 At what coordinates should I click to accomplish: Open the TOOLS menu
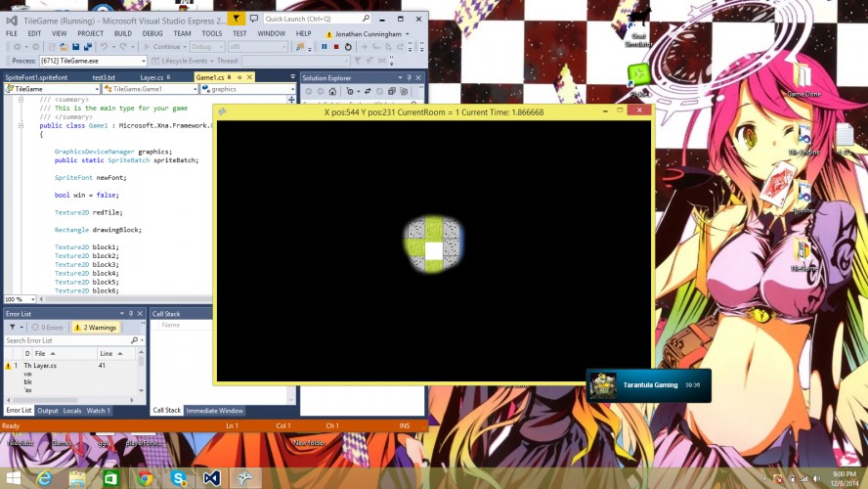tap(211, 34)
